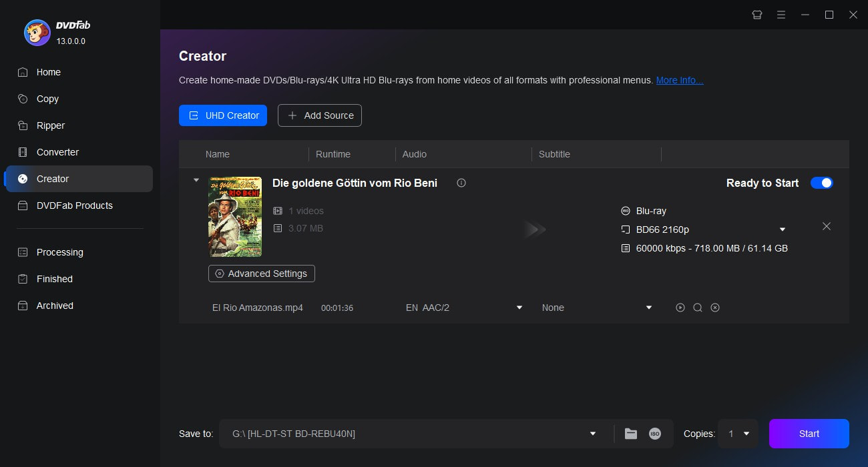Remove the El Rio Amazonas video entry
The width and height of the screenshot is (868, 467).
pyautogui.click(x=715, y=308)
